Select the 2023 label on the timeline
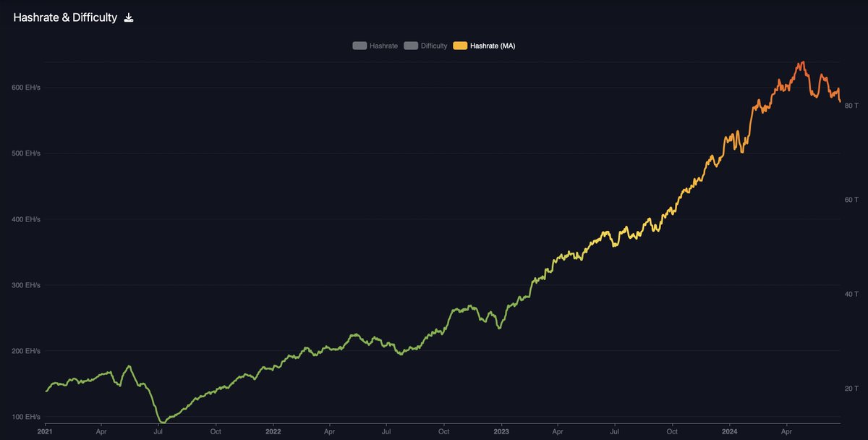Image resolution: width=868 pixels, height=440 pixels. click(501, 431)
